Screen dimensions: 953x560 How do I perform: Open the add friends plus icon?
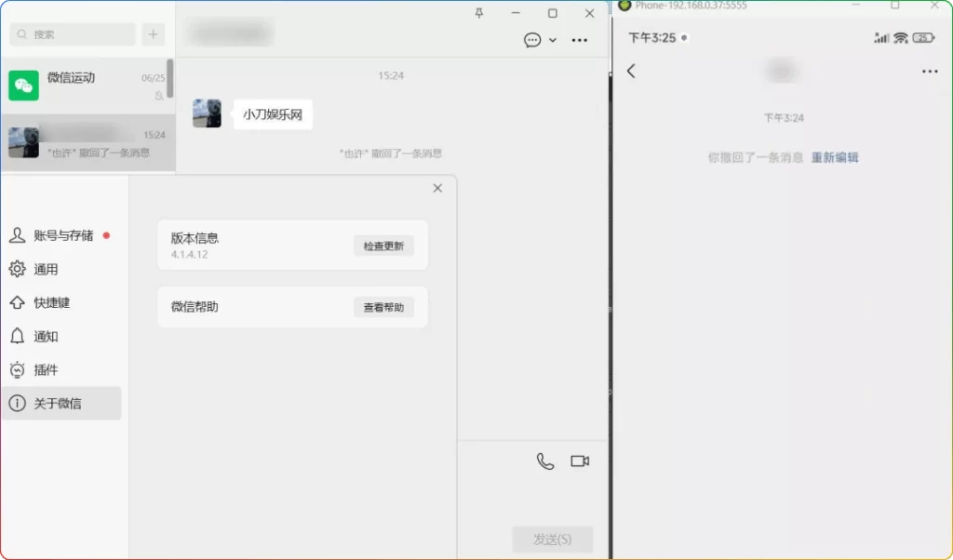tap(152, 33)
